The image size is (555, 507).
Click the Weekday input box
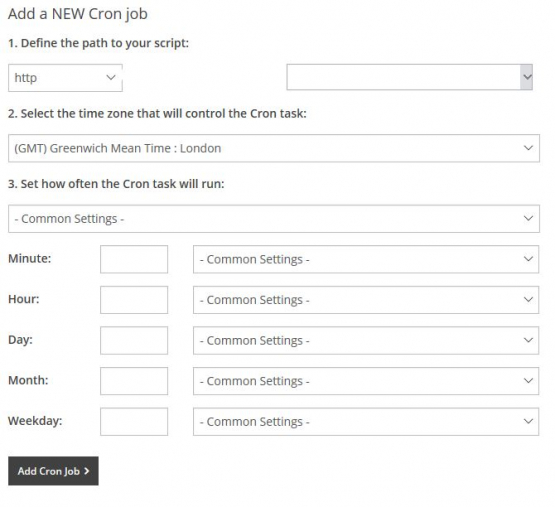(x=134, y=422)
